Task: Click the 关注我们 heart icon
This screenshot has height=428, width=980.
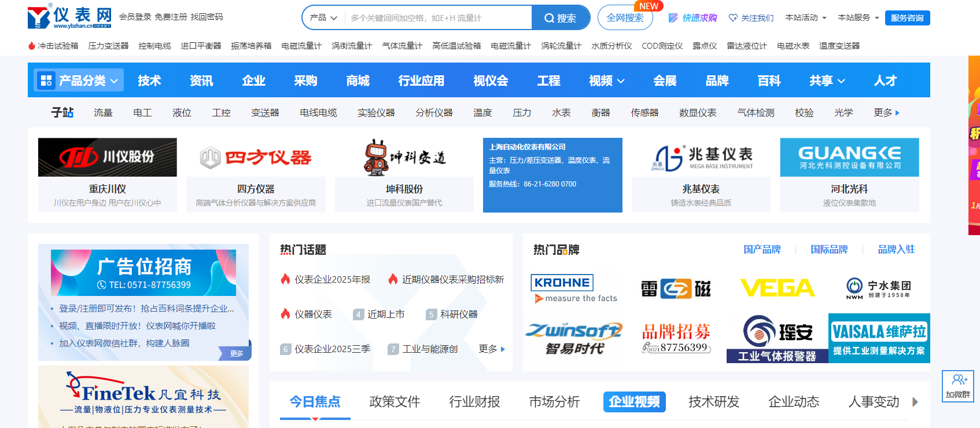Action: pyautogui.click(x=733, y=18)
